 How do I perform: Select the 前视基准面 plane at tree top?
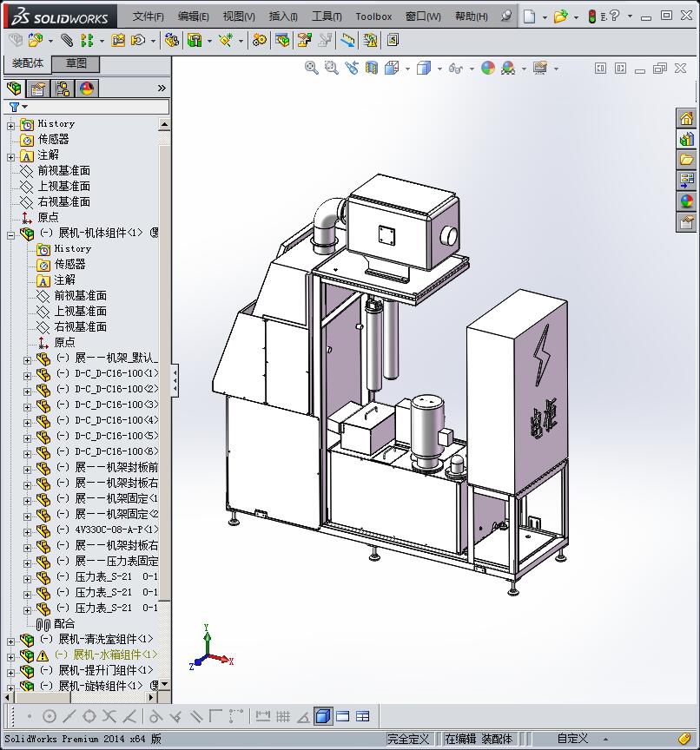[x=63, y=171]
